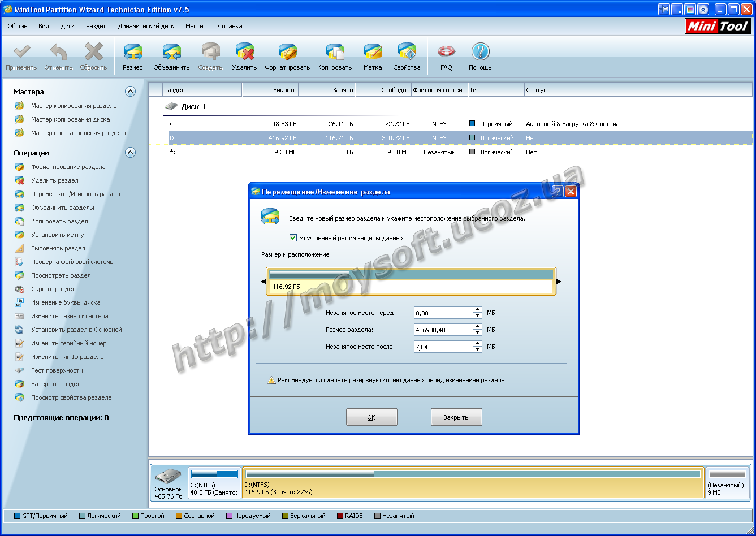Click the Удалить (delete) toolbar icon
Screen dimensions: 756x536
[x=244, y=52]
